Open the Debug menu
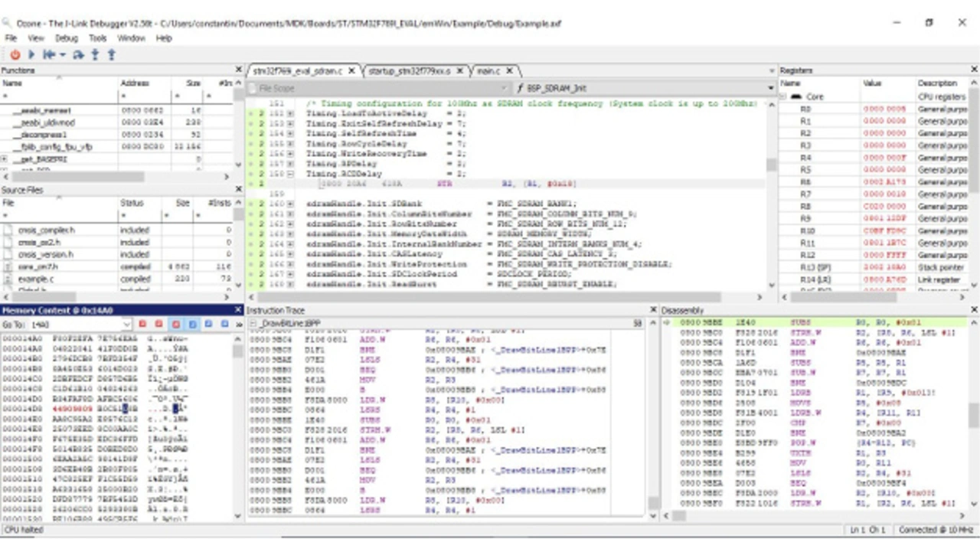980x552 pixels. pyautogui.click(x=67, y=38)
